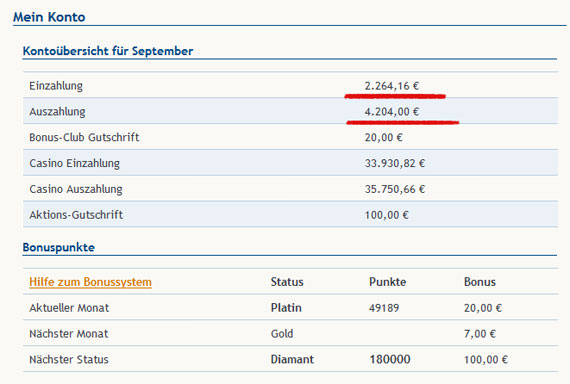Click the 'Punkte' column header
The height and width of the screenshot is (384, 570).
pos(388,282)
